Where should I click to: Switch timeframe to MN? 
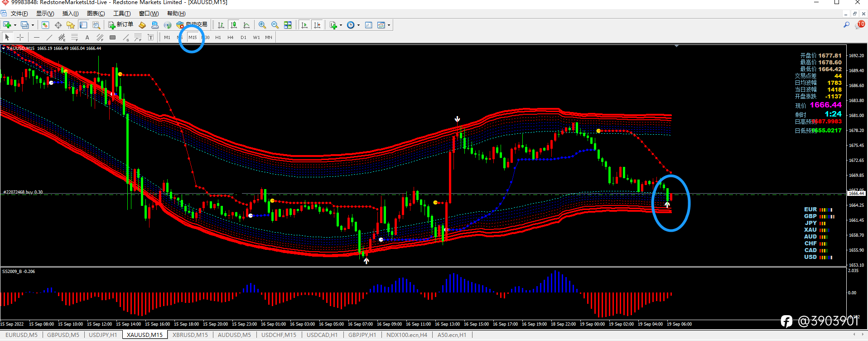(x=269, y=37)
